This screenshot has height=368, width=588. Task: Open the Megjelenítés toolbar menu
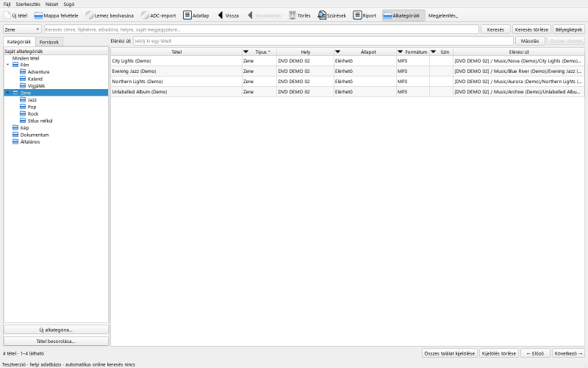443,15
